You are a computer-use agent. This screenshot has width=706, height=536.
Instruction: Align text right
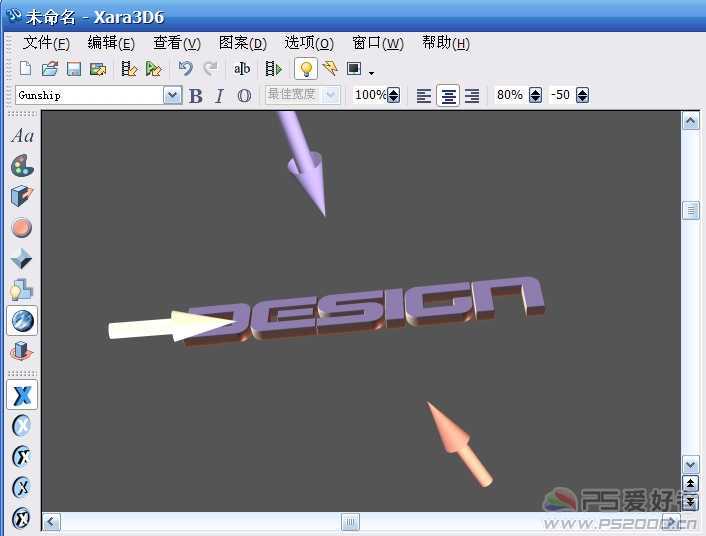[x=472, y=95]
